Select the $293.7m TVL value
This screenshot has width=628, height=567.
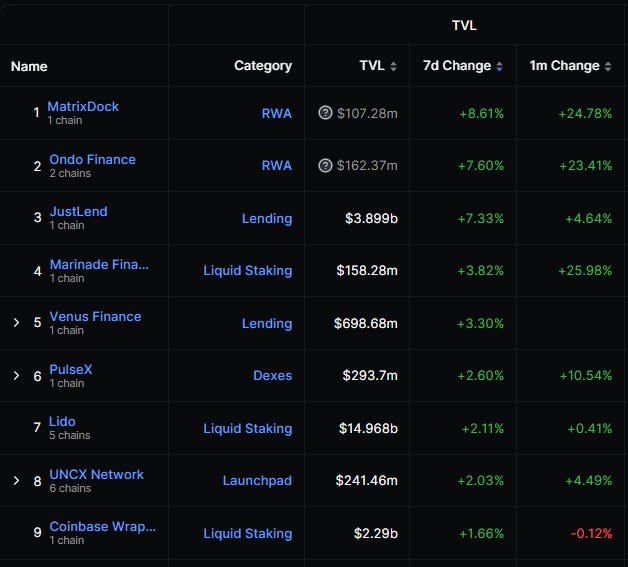point(370,375)
